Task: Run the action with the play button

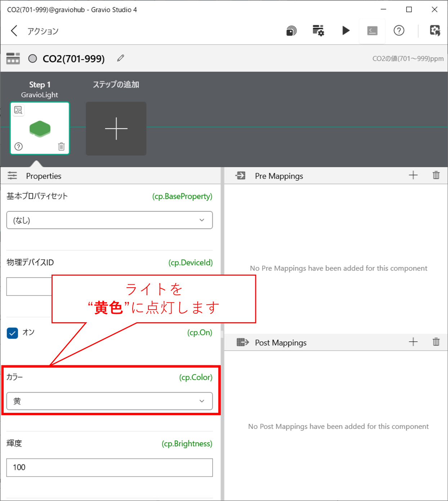Action: 346,31
